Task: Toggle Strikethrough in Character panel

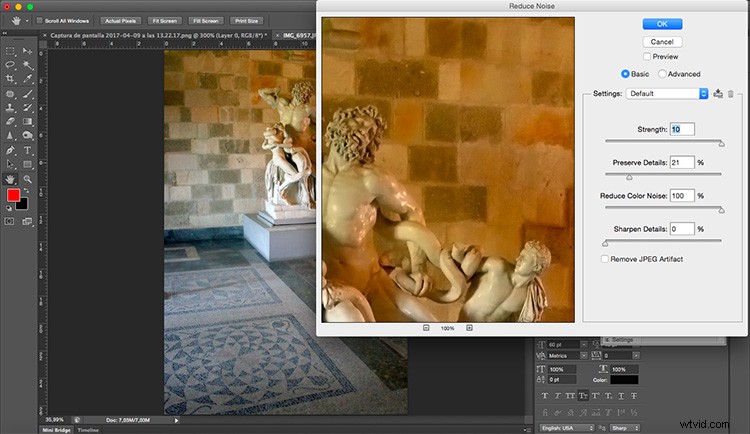Action: pos(634,396)
